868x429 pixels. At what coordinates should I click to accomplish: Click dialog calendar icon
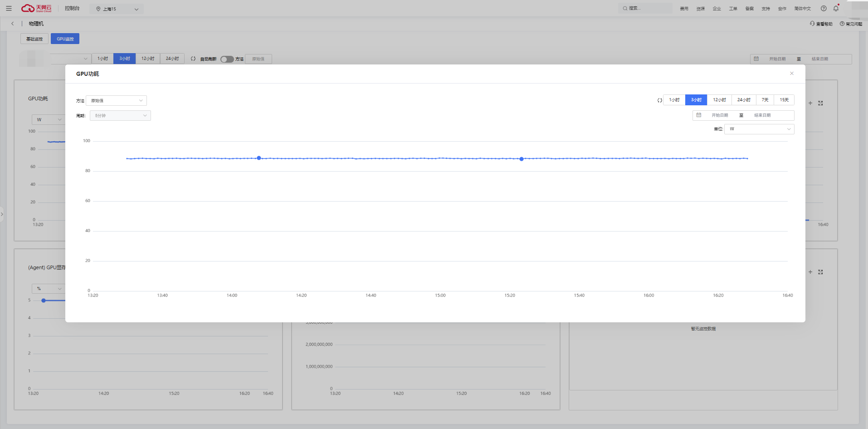[699, 115]
